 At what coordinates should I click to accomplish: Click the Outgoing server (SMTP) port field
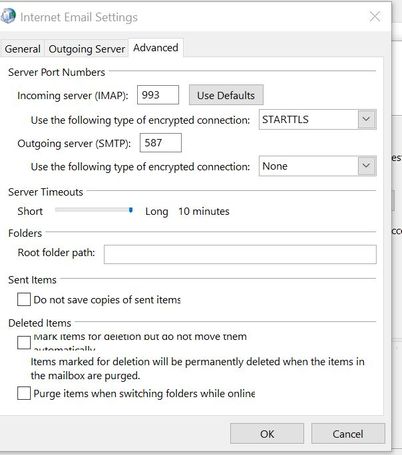tap(161, 143)
